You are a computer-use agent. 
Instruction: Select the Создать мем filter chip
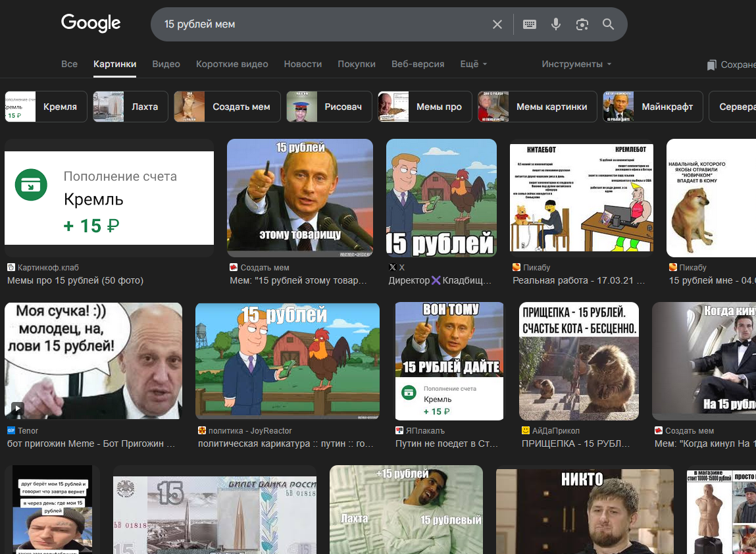tap(227, 107)
